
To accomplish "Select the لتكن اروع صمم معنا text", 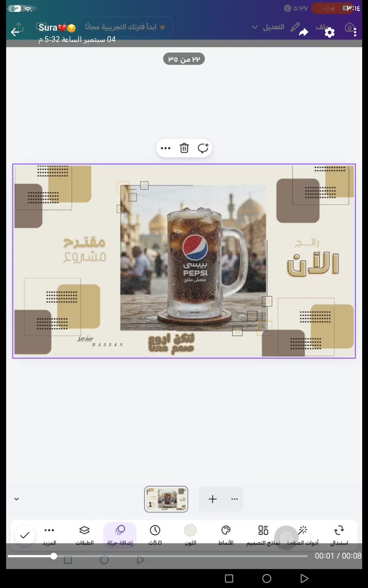I will tap(171, 344).
